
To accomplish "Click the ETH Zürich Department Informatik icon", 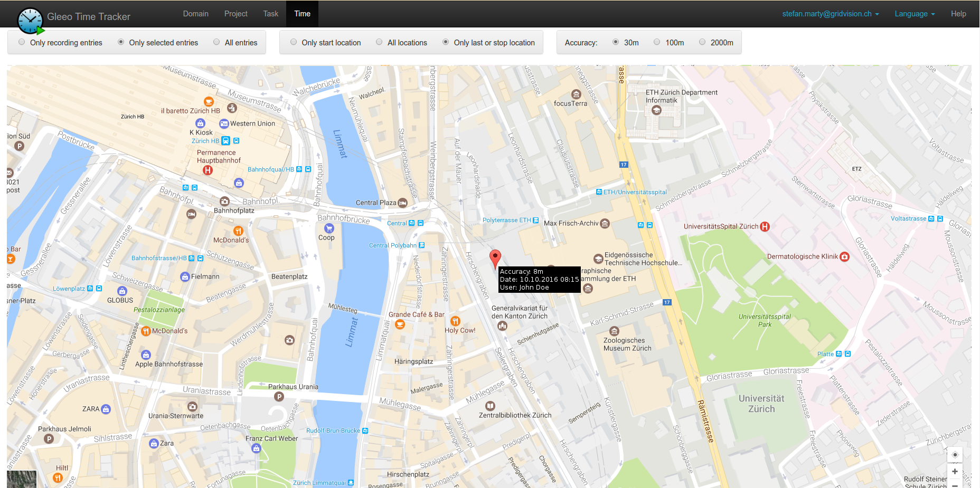I will pos(656,110).
